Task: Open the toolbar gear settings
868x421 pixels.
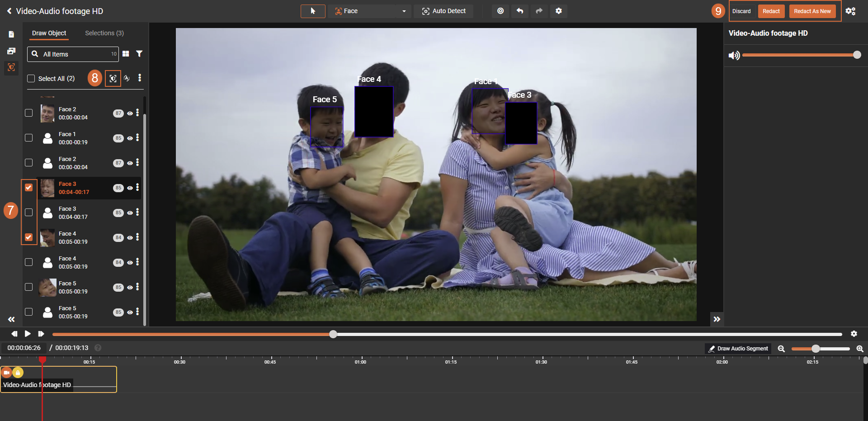Action: point(559,11)
